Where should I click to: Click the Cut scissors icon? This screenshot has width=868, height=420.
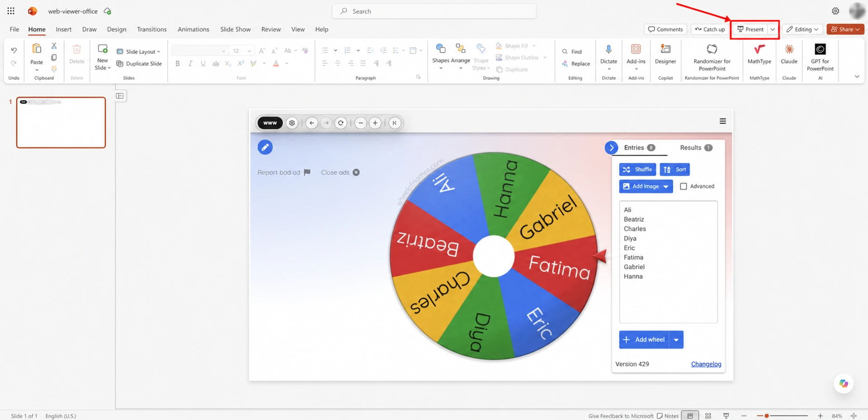tap(54, 46)
